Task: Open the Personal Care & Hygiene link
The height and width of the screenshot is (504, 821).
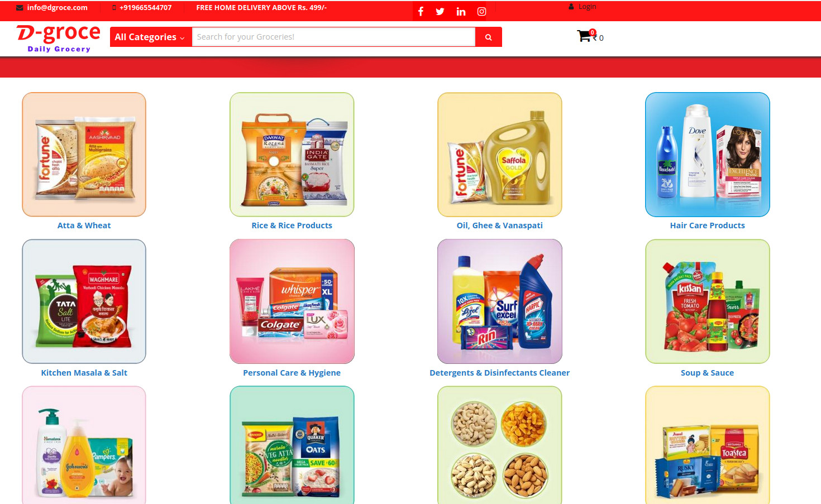Action: coord(292,373)
